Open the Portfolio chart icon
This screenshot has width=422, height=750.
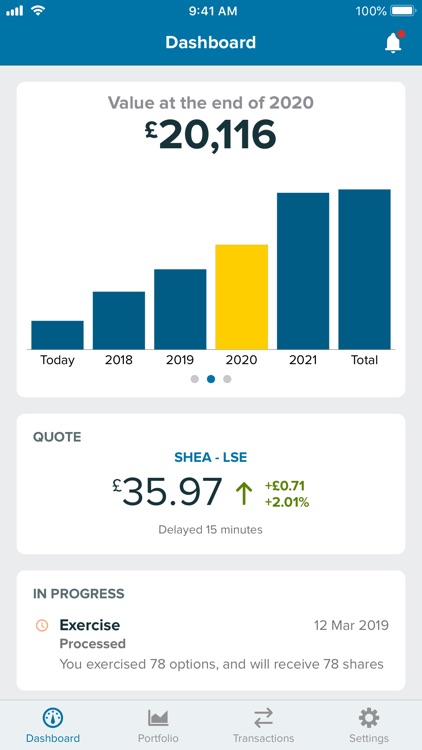[x=158, y=717]
